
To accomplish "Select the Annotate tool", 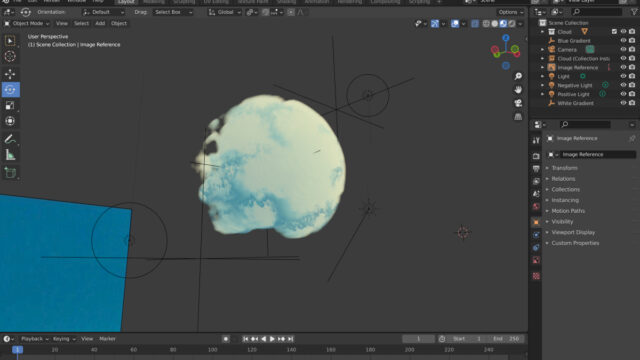I will point(10,139).
